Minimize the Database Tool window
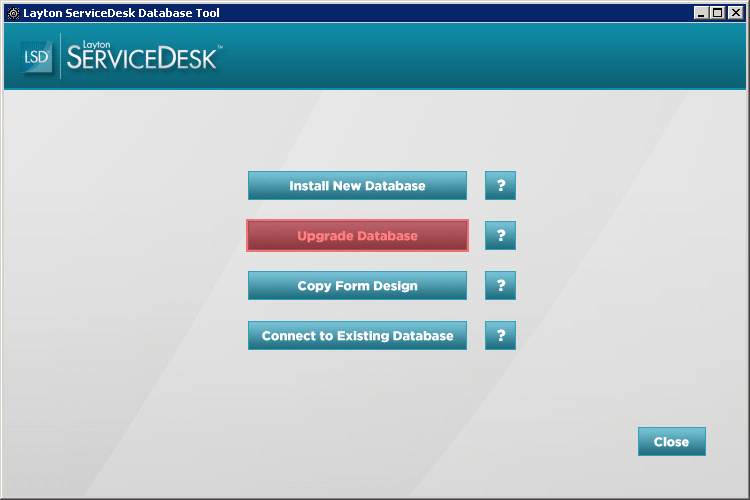This screenshot has height=500, width=750. coord(701,13)
